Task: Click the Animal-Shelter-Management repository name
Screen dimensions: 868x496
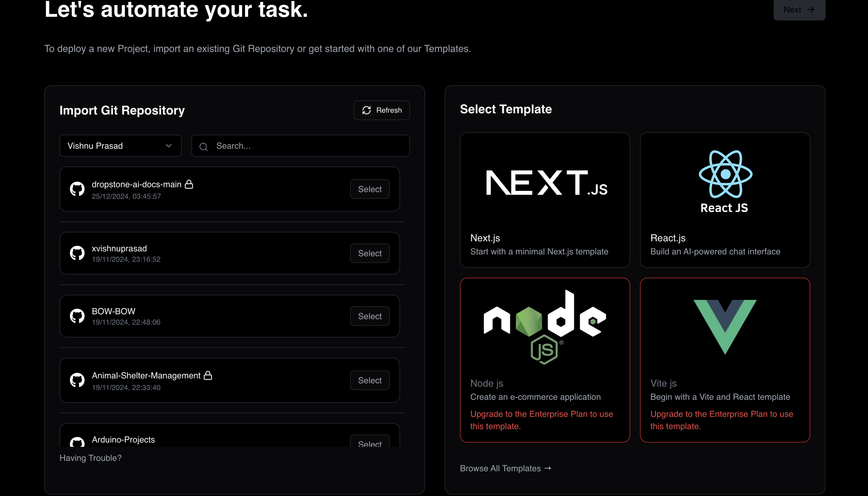Action: click(146, 375)
